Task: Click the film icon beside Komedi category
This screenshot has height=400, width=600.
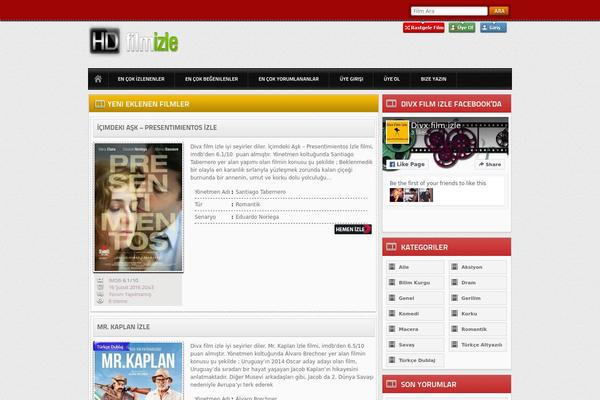Action: point(392,313)
